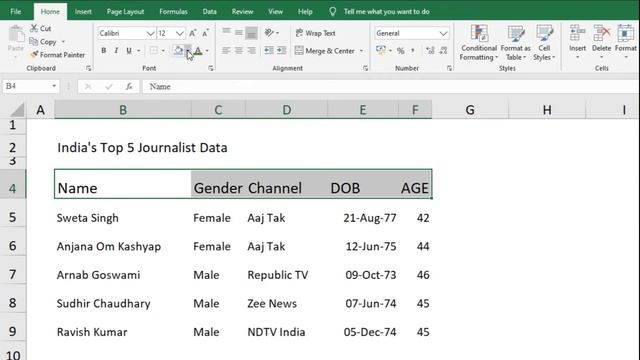Toggle Italic formatting
The width and height of the screenshot is (640, 360).
point(116,51)
